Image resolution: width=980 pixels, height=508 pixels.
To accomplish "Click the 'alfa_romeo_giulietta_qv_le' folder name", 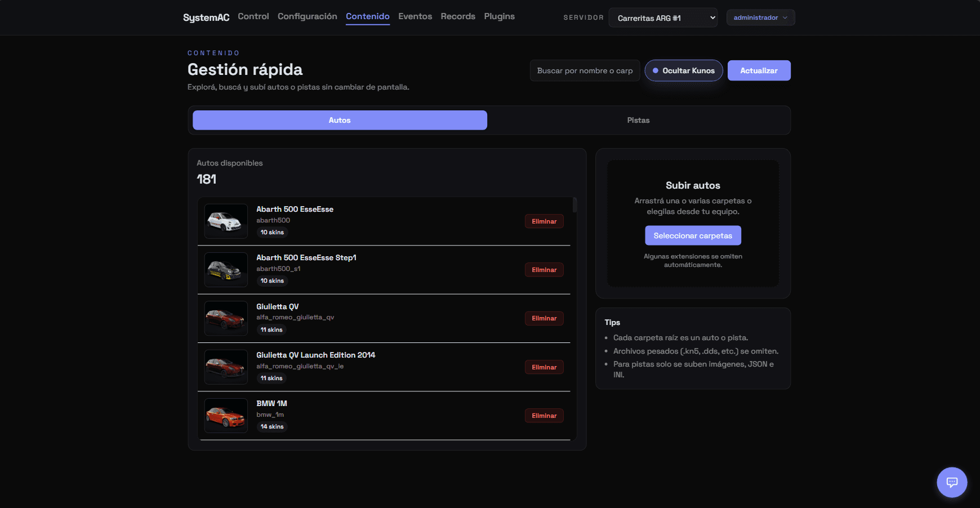I will click(300, 366).
